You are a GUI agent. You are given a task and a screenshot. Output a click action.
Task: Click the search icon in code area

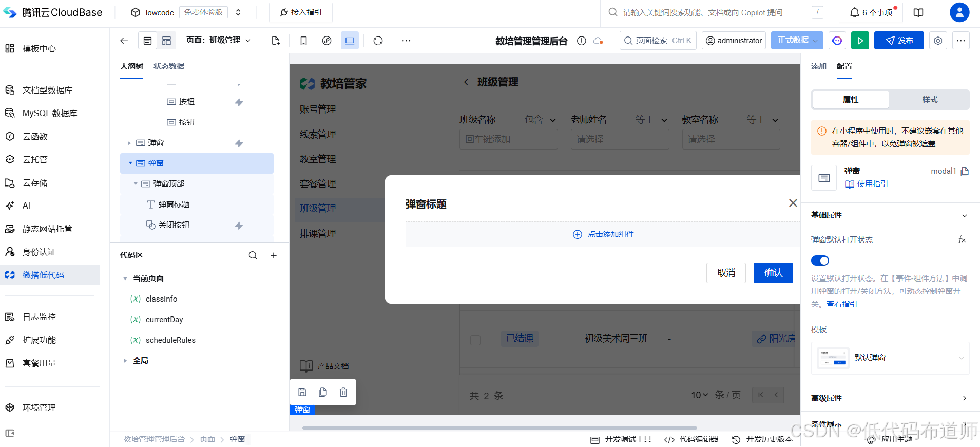(253, 255)
